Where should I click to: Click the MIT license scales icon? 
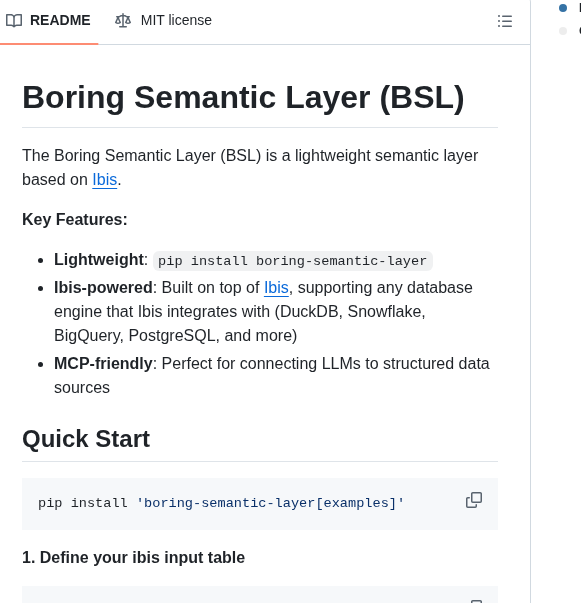[x=123, y=20]
